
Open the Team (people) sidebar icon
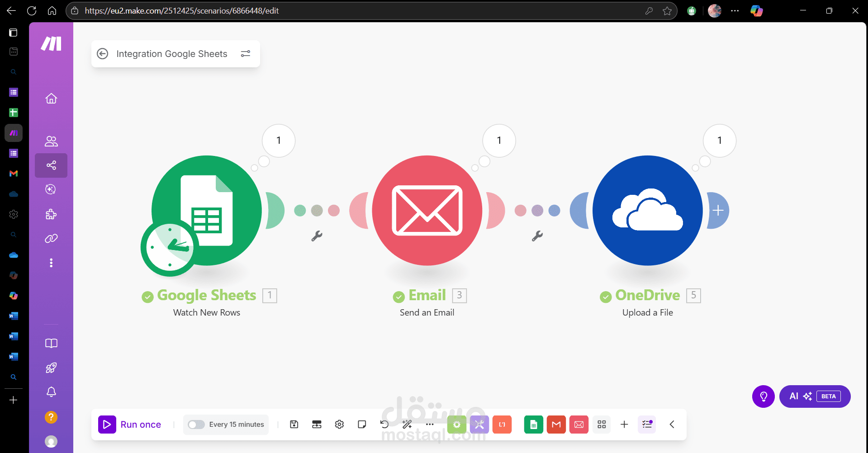pyautogui.click(x=51, y=142)
